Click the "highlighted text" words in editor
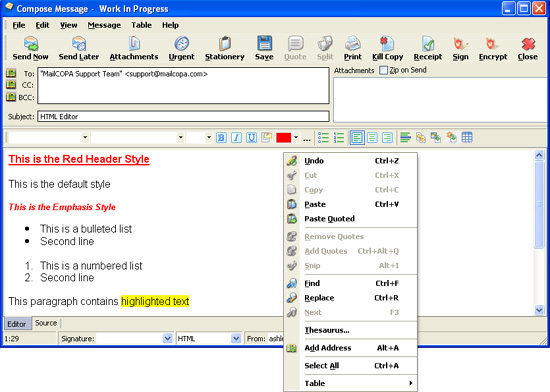 click(155, 302)
